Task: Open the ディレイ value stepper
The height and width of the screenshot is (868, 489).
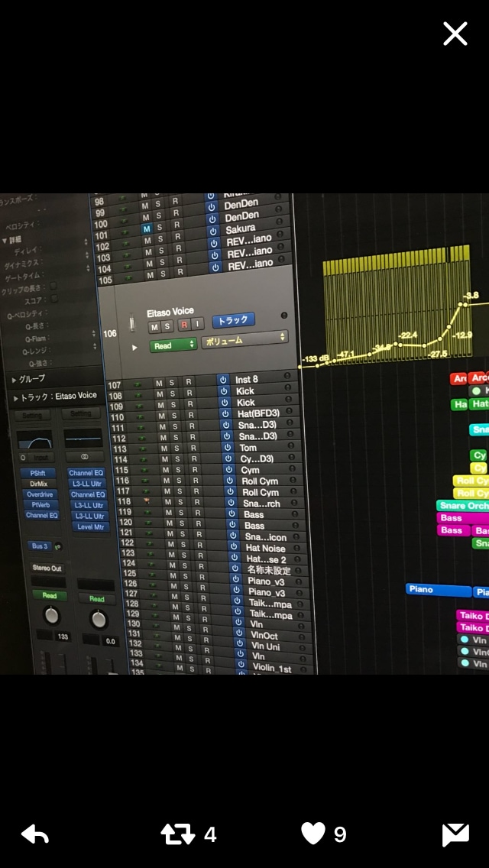Action: click(x=86, y=242)
